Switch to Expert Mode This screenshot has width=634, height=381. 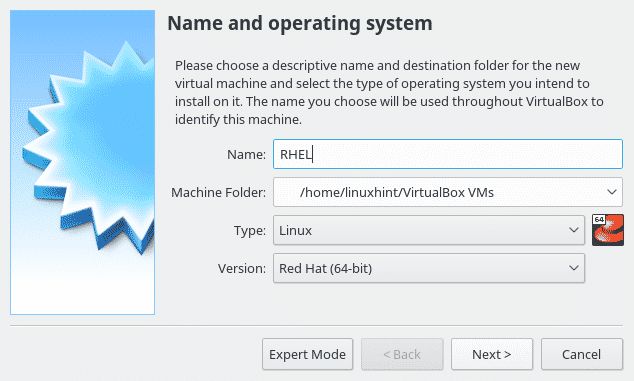[x=307, y=354]
